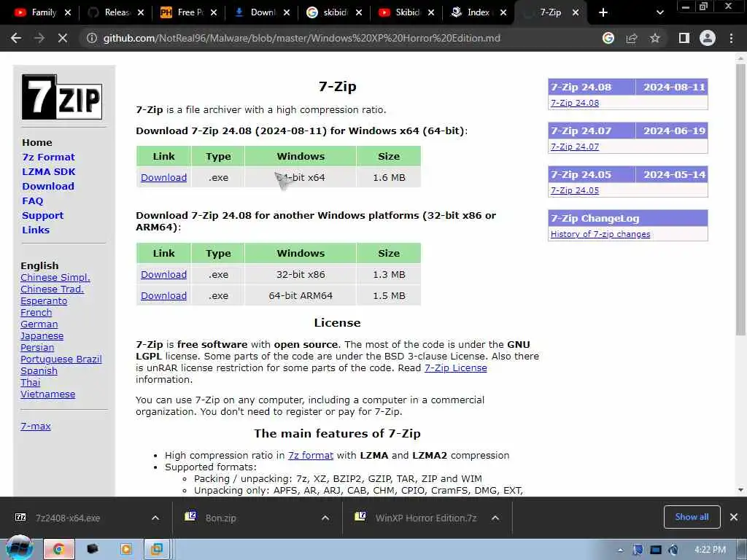Open the 7z2408-x64.exe download item

(x=68, y=518)
